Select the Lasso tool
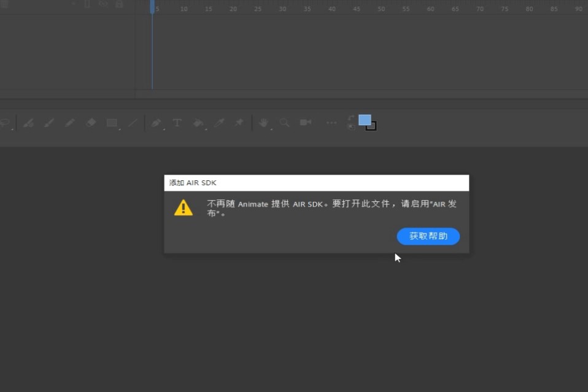The width and height of the screenshot is (588, 392). 5,122
